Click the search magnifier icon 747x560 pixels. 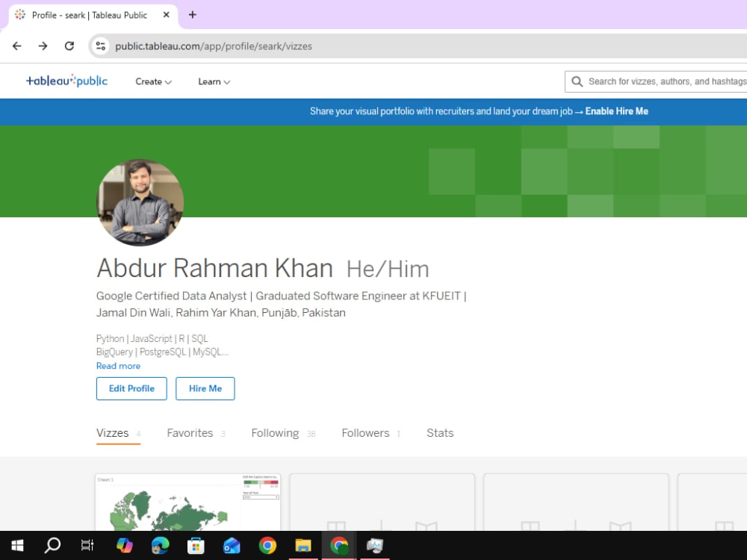(x=577, y=81)
